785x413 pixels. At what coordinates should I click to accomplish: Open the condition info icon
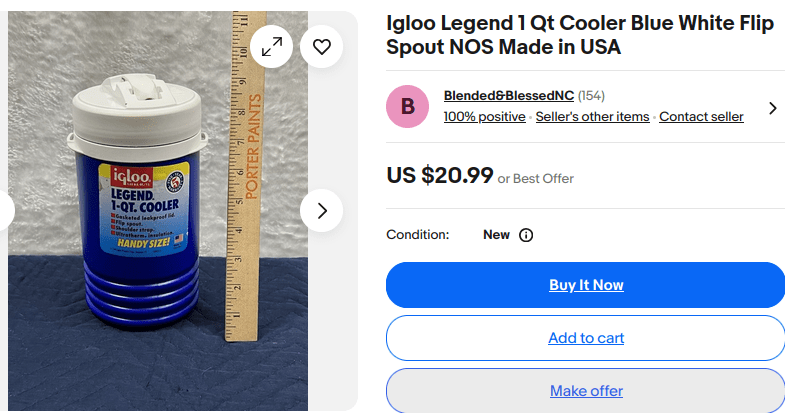pos(526,235)
